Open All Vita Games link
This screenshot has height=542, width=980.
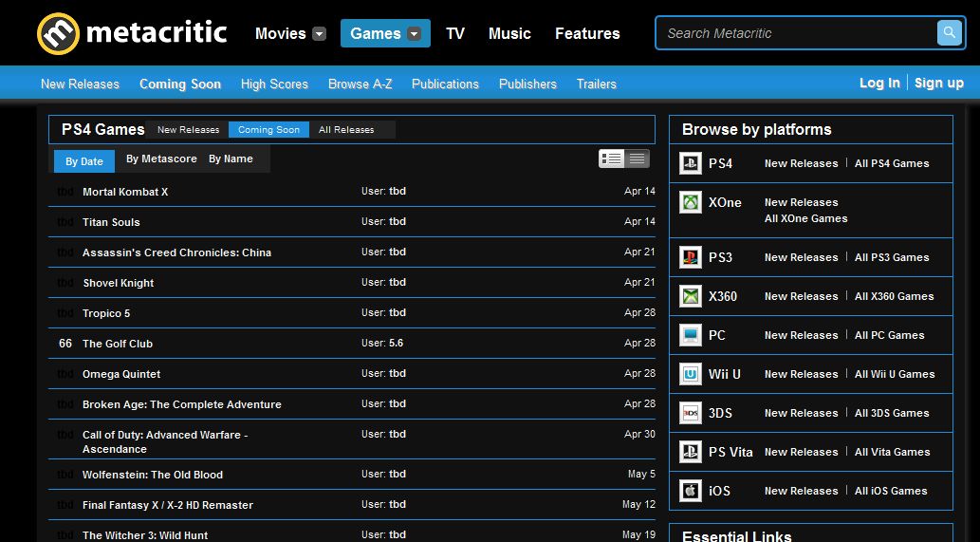(x=893, y=452)
